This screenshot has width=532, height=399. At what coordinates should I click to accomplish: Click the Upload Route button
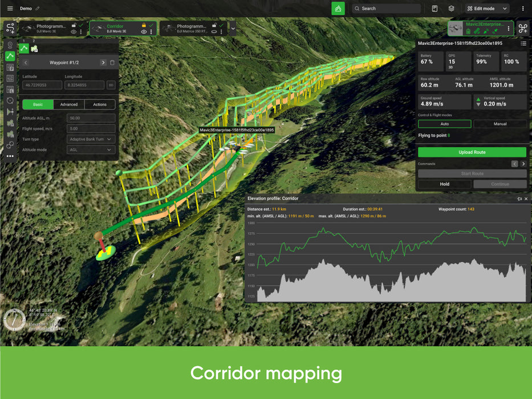point(472,152)
